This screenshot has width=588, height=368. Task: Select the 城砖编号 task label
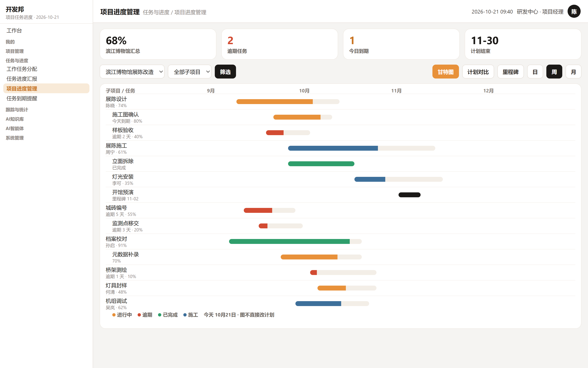click(116, 208)
